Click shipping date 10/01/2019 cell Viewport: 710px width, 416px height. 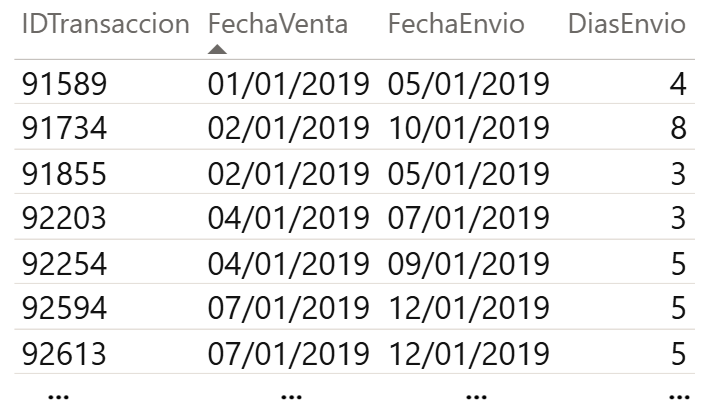coord(469,129)
